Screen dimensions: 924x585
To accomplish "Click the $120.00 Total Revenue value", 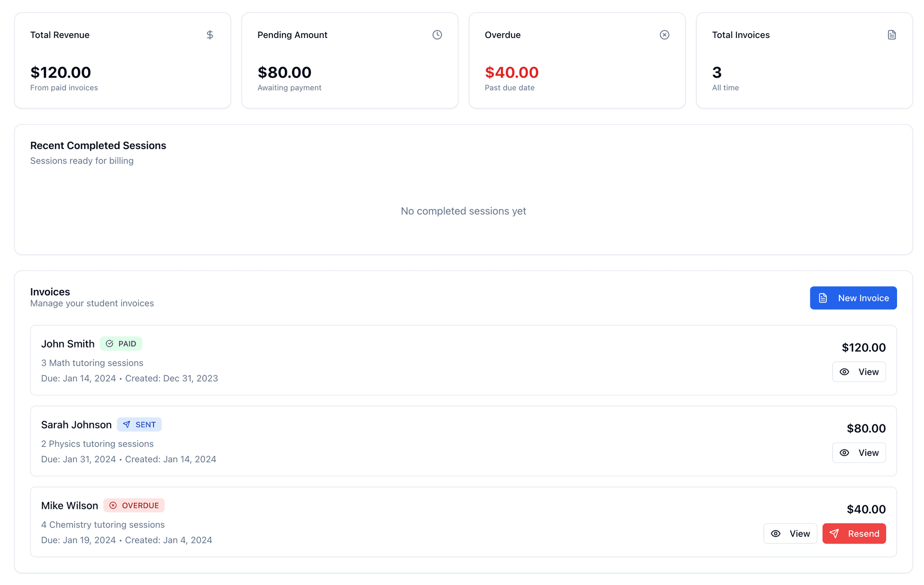I will (61, 72).
